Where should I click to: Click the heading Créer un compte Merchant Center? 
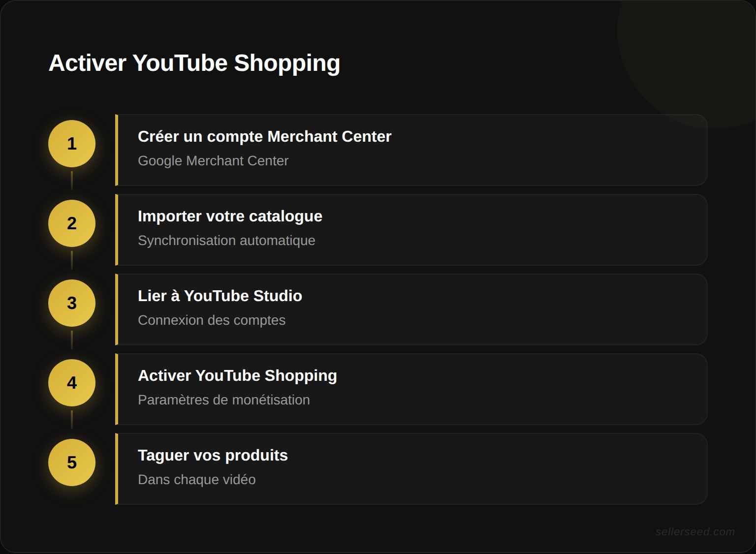pyautogui.click(x=264, y=136)
